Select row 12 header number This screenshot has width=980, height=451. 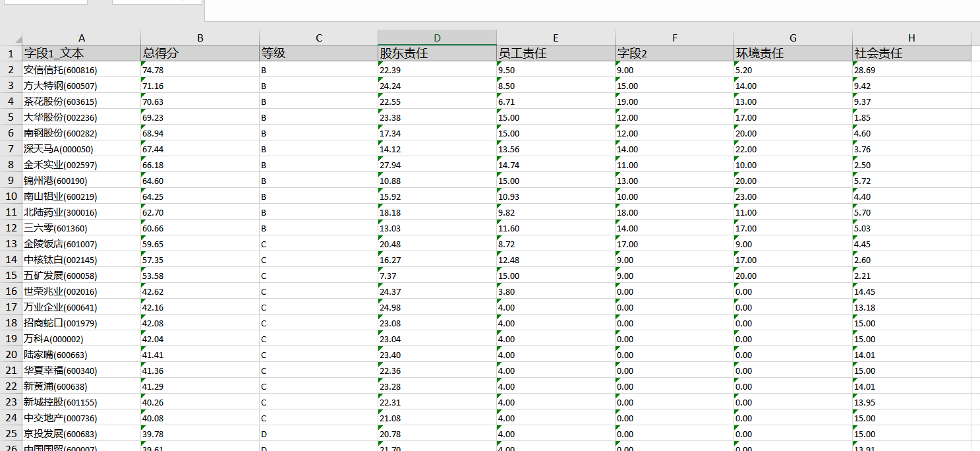tap(11, 227)
